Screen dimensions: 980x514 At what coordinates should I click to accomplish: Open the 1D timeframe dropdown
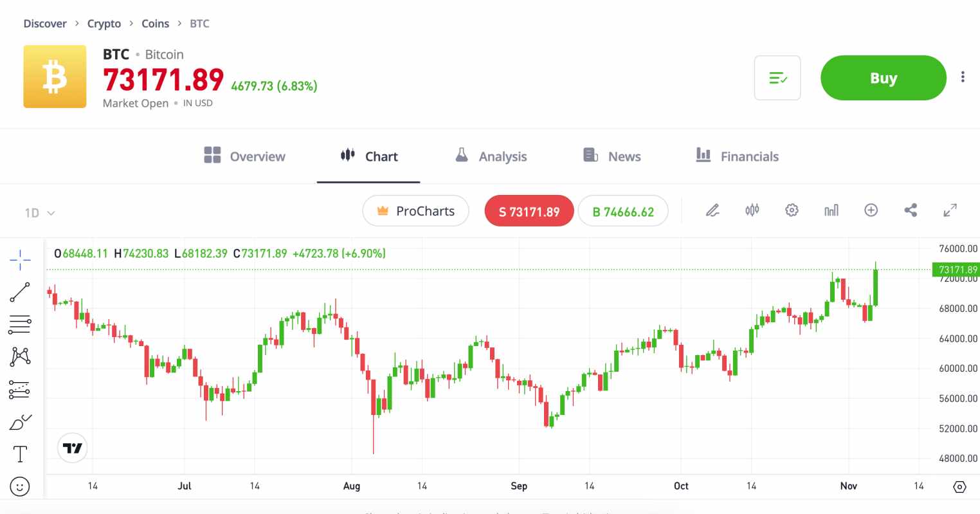click(39, 213)
